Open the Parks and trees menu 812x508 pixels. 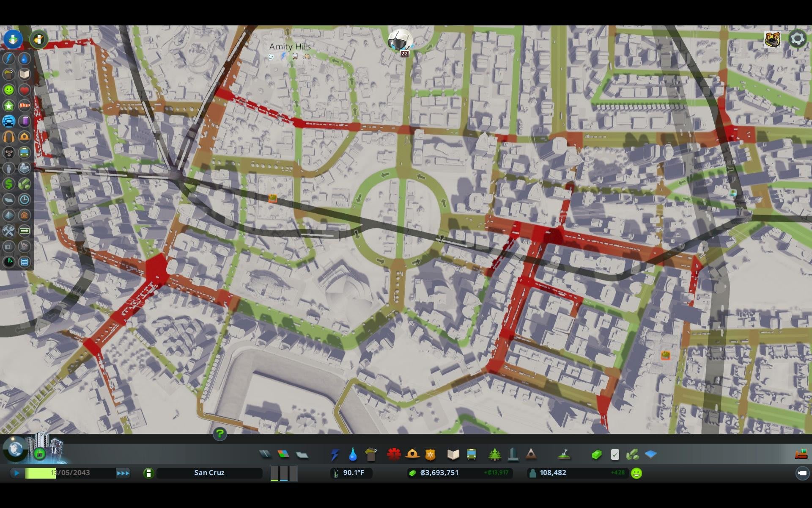point(494,455)
